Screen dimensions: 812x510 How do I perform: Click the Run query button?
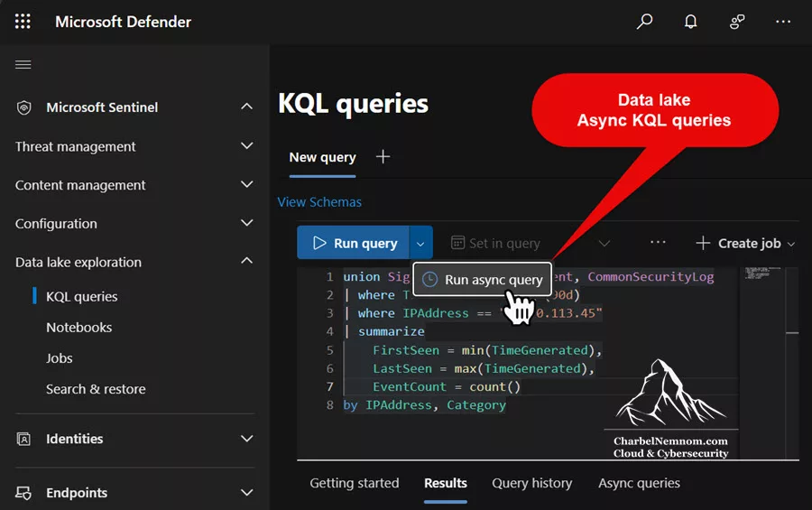[353, 243]
